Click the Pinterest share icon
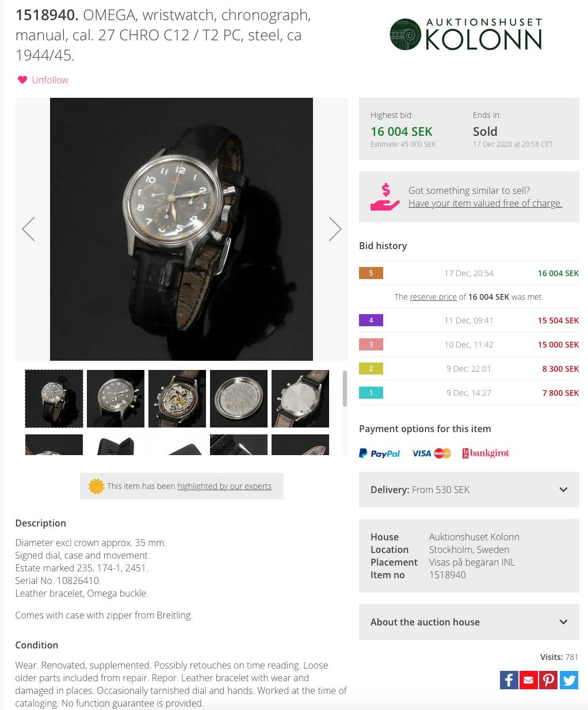 tap(548, 680)
